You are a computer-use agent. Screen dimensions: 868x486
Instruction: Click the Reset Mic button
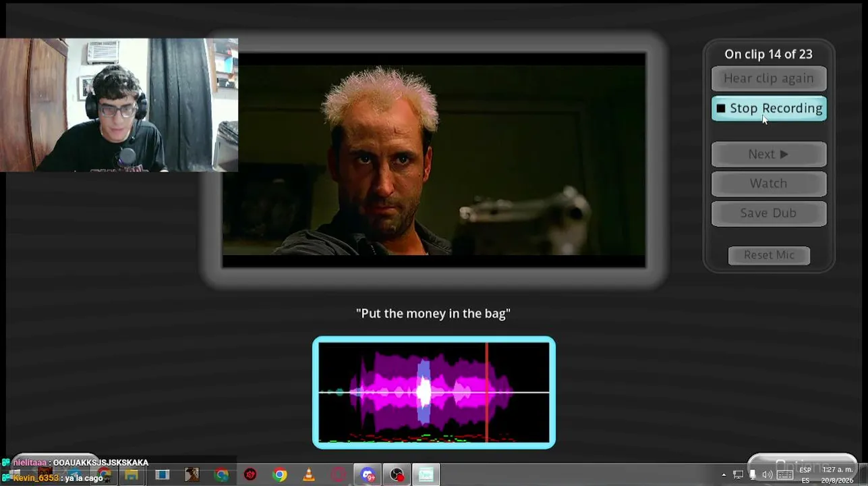(x=769, y=255)
